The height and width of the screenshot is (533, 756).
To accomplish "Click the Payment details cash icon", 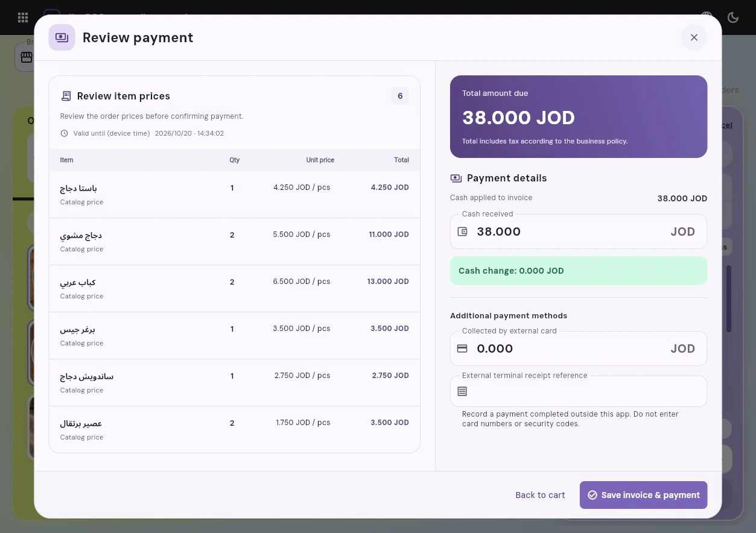I will coord(456,178).
